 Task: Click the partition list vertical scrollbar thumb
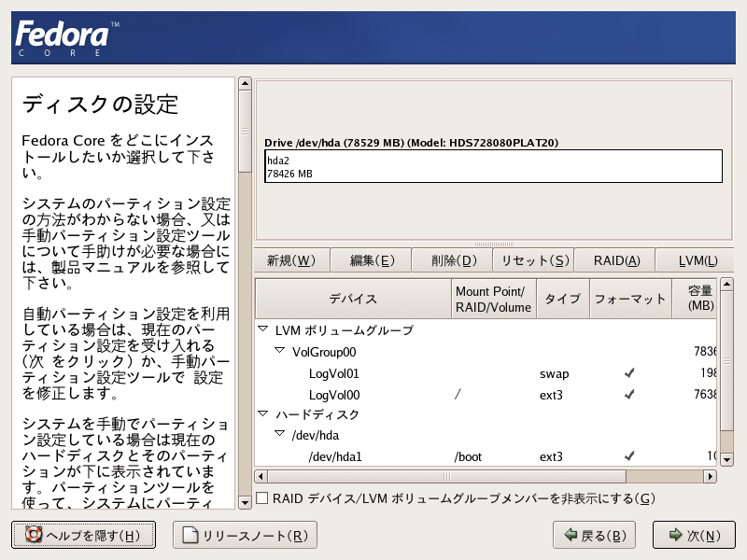pos(726,361)
